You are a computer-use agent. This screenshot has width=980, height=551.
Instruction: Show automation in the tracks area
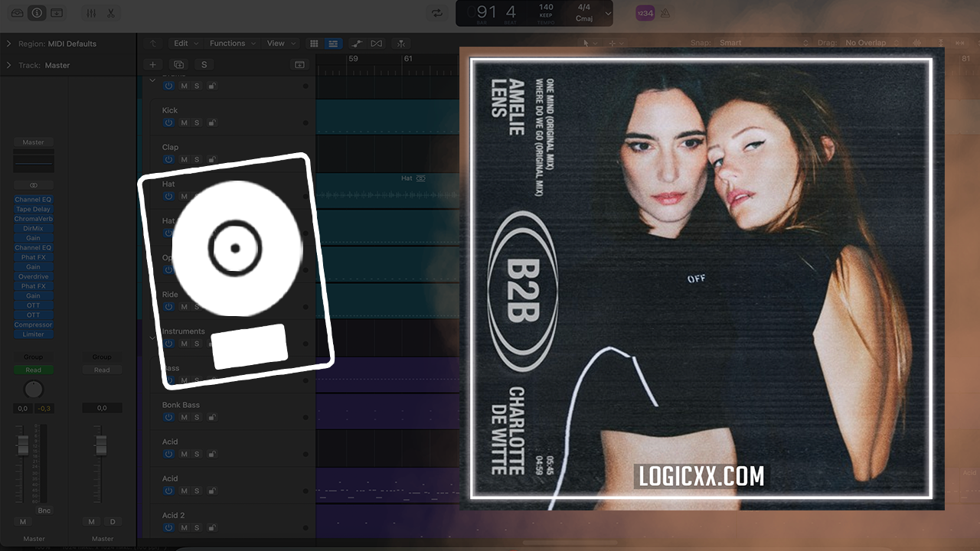(x=357, y=44)
